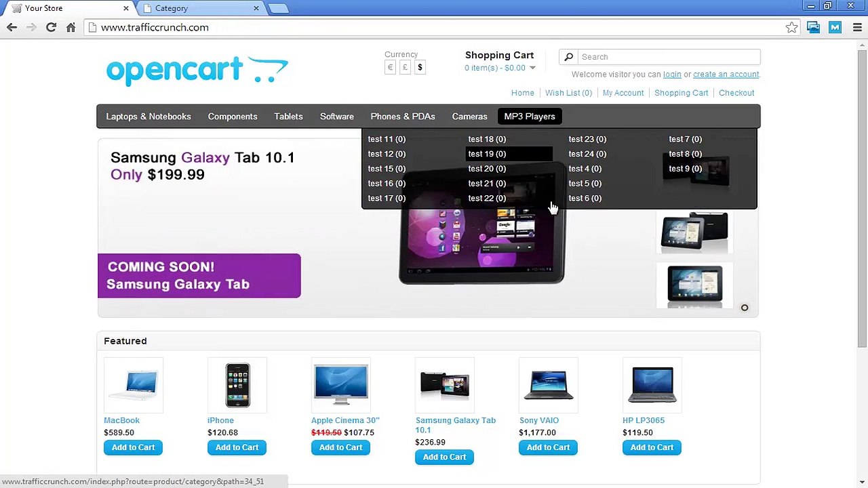This screenshot has width=868, height=488.
Task: Open Components menu
Action: click(233, 117)
